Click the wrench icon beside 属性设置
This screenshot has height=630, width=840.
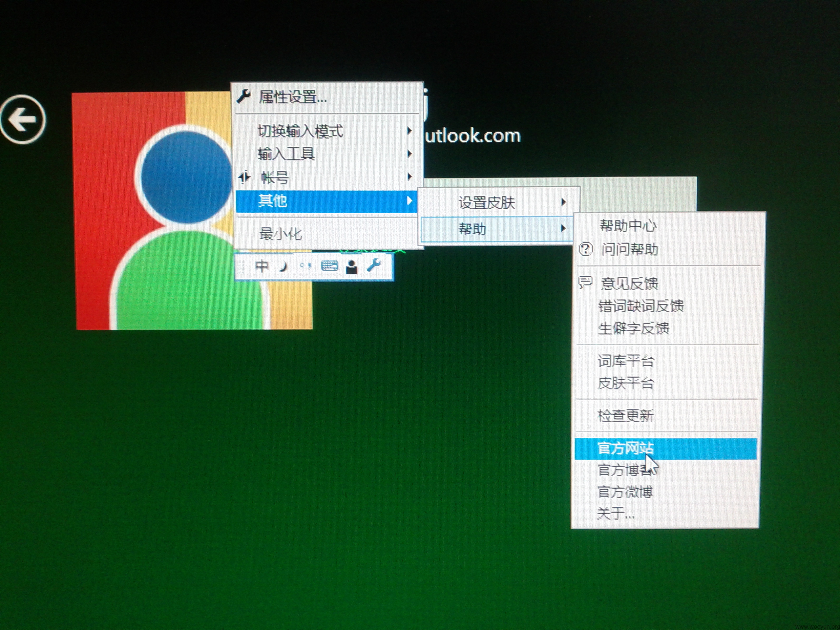[243, 96]
